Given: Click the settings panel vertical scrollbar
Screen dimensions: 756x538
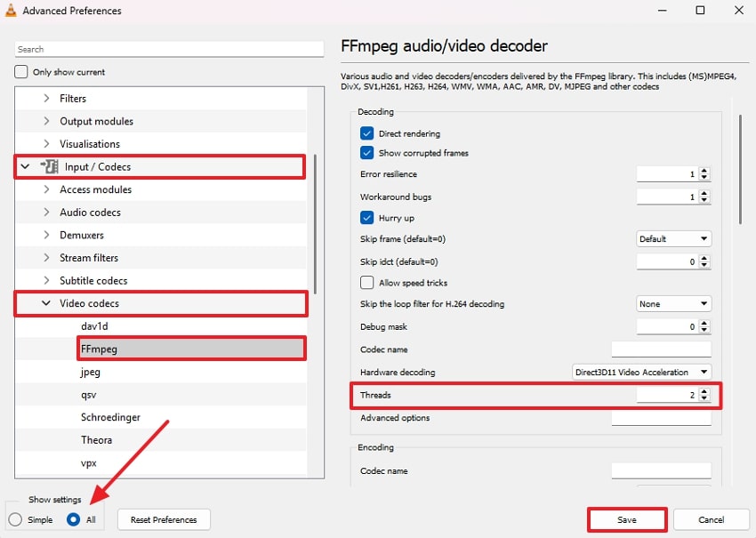Looking at the screenshot, I should 741,169.
